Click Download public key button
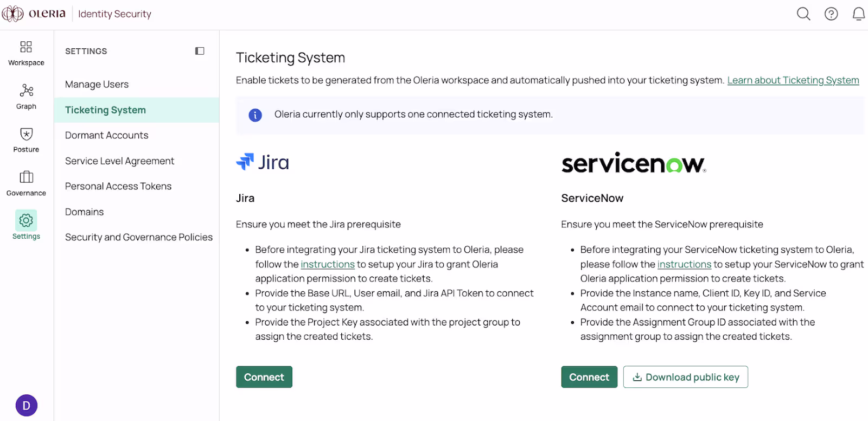This screenshot has height=421, width=868. (x=686, y=377)
